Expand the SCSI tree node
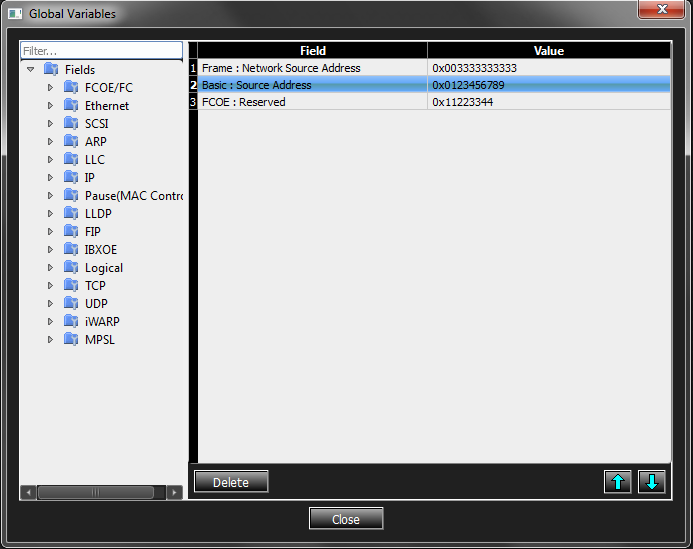Screen dimensions: 693x549 [x=50, y=123]
